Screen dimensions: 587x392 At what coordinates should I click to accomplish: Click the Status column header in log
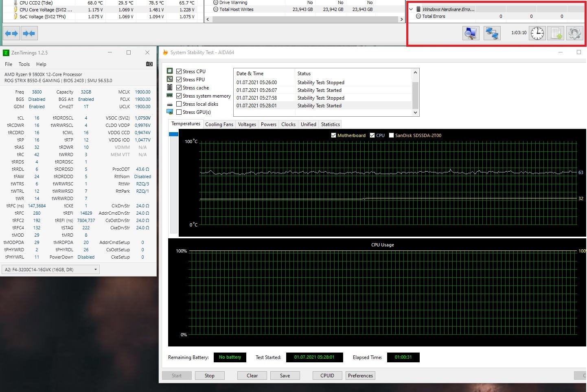pos(353,74)
